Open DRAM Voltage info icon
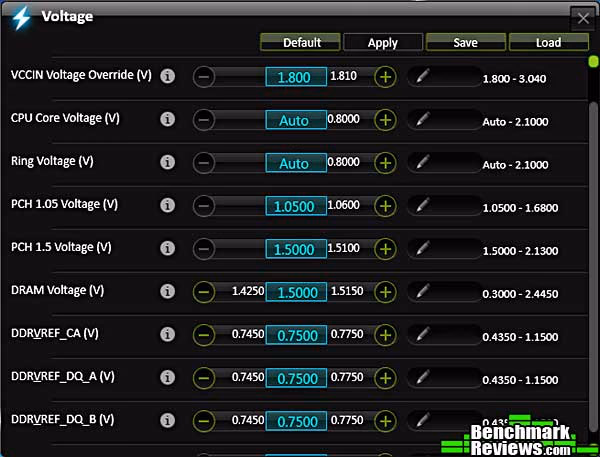 coord(168,291)
